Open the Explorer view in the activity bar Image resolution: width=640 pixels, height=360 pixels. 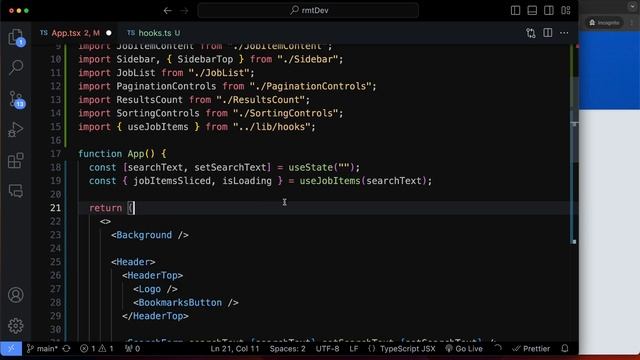16,37
